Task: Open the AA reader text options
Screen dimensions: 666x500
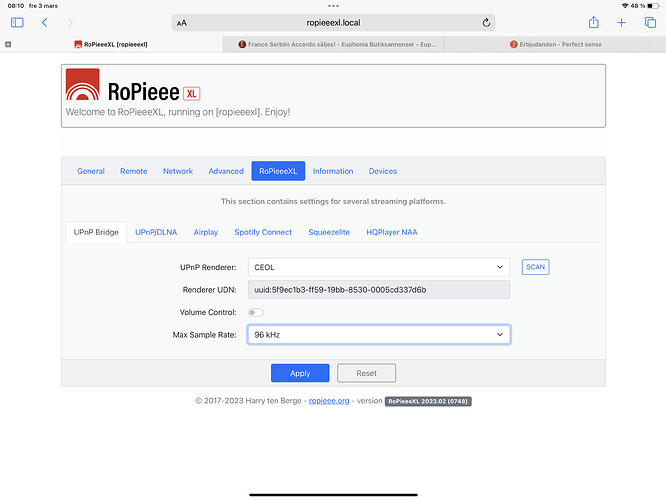Action: coord(182,23)
